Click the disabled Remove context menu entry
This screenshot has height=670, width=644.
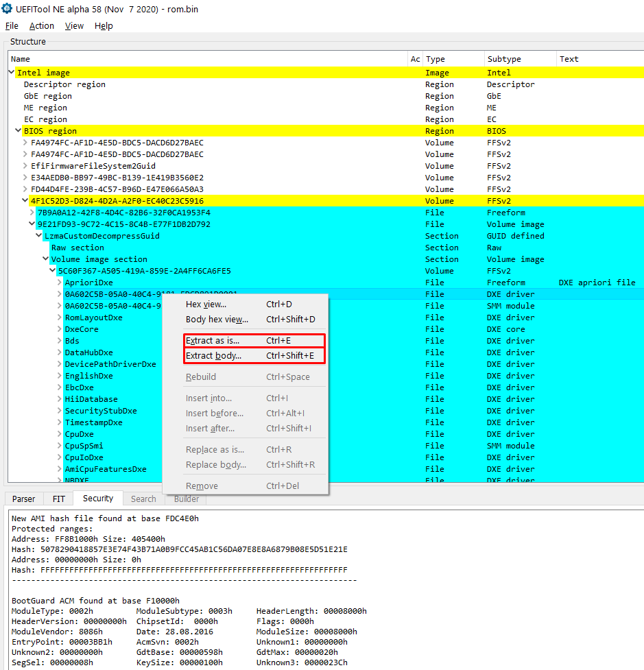(246, 486)
